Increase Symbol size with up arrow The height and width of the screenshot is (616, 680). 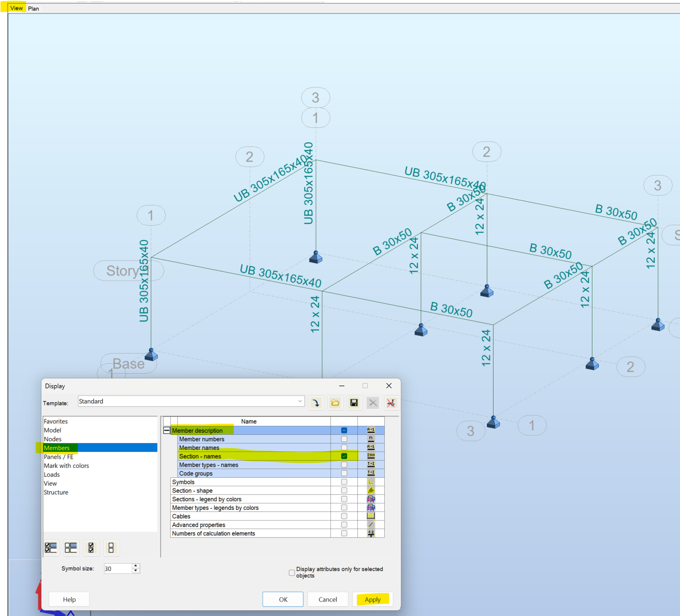pyautogui.click(x=136, y=566)
